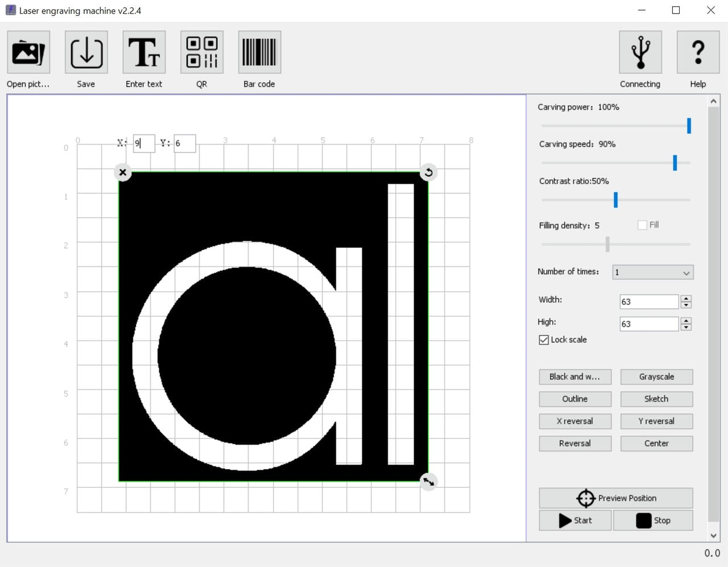Stop engraving with the Stop button
This screenshot has width=728, height=567.
coord(653,520)
